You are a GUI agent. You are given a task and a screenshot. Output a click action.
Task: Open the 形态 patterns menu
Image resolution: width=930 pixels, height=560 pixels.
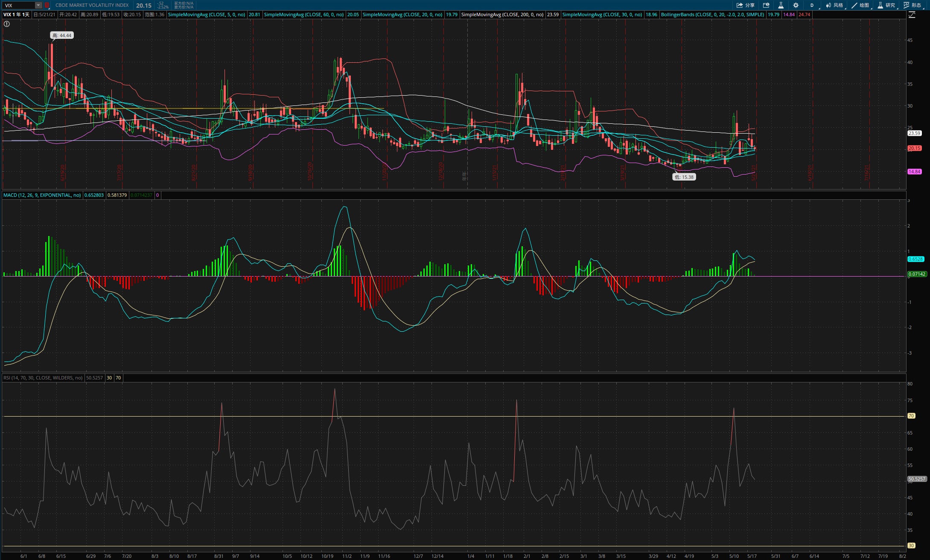tap(913, 5)
